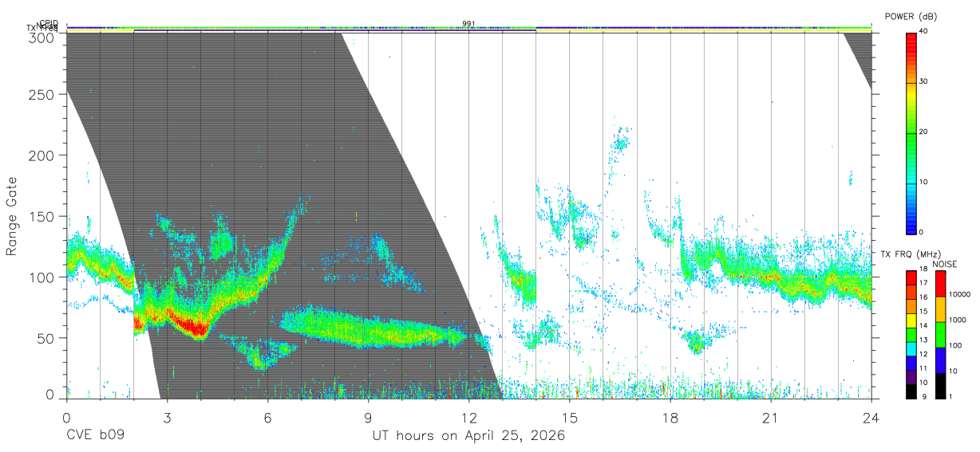Click the UT hours on April 25, 2026 title
The height and width of the screenshot is (452, 980).
pyautogui.click(x=468, y=436)
